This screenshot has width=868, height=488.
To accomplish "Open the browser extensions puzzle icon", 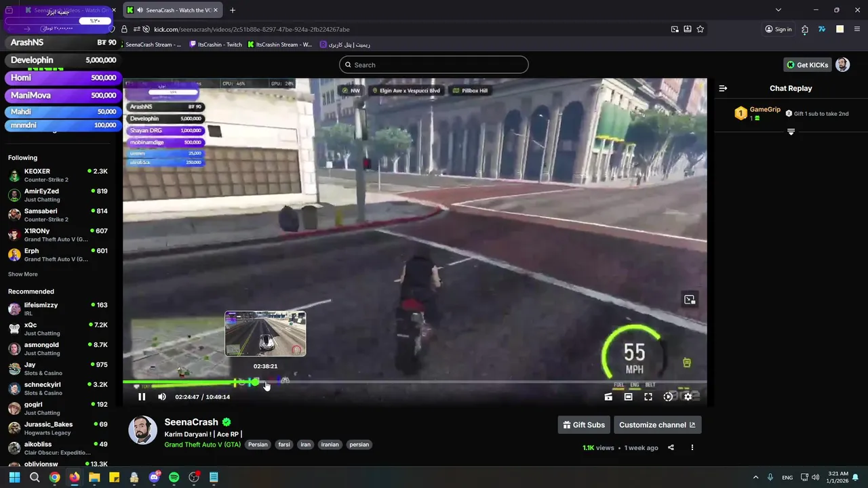I will pos(805,29).
